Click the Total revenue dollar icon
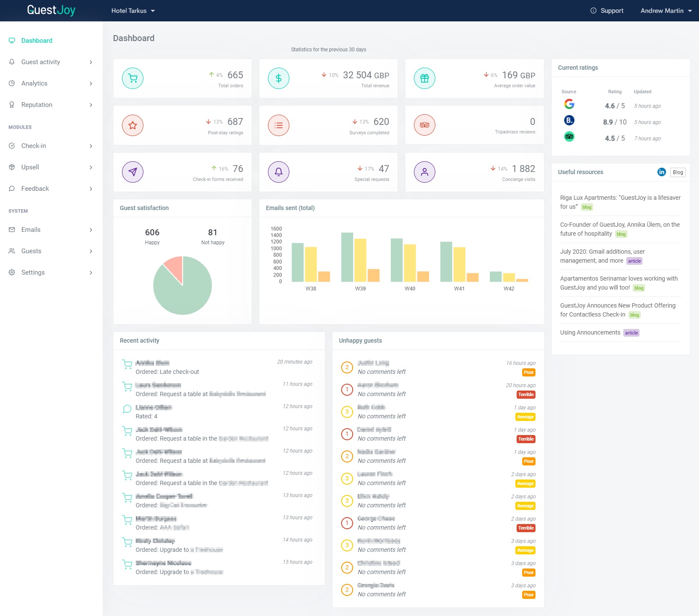The width and height of the screenshot is (699, 616). [x=279, y=78]
